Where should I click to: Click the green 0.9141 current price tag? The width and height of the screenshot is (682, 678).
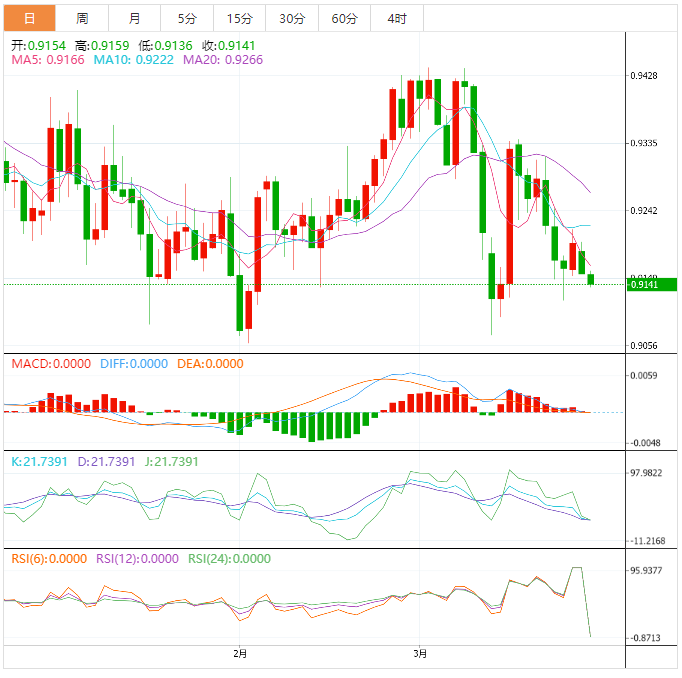click(x=652, y=284)
